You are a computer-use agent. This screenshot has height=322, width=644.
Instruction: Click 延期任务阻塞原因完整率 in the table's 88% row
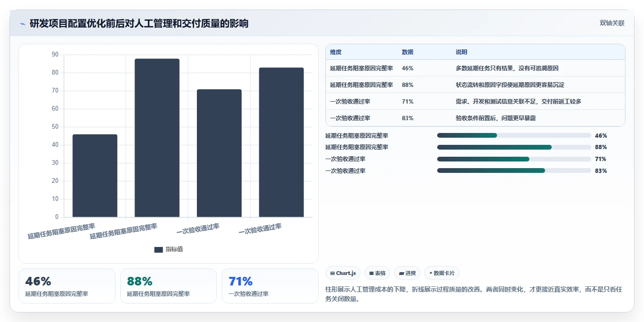coord(361,85)
